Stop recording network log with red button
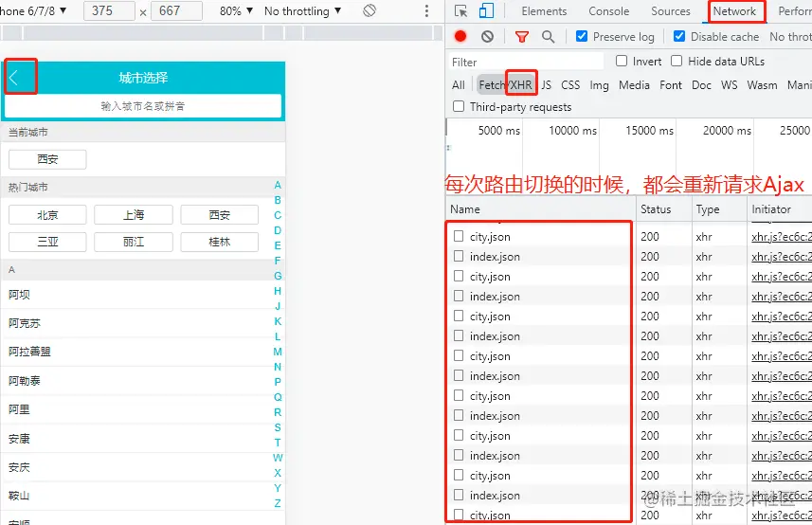Image resolution: width=812 pixels, height=525 pixels. pyautogui.click(x=460, y=36)
